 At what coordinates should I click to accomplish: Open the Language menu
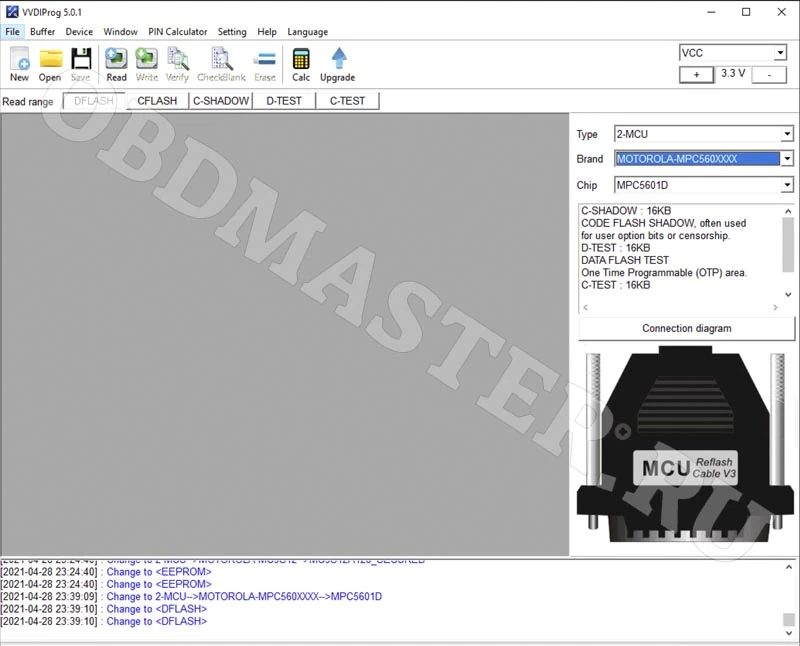click(x=308, y=32)
